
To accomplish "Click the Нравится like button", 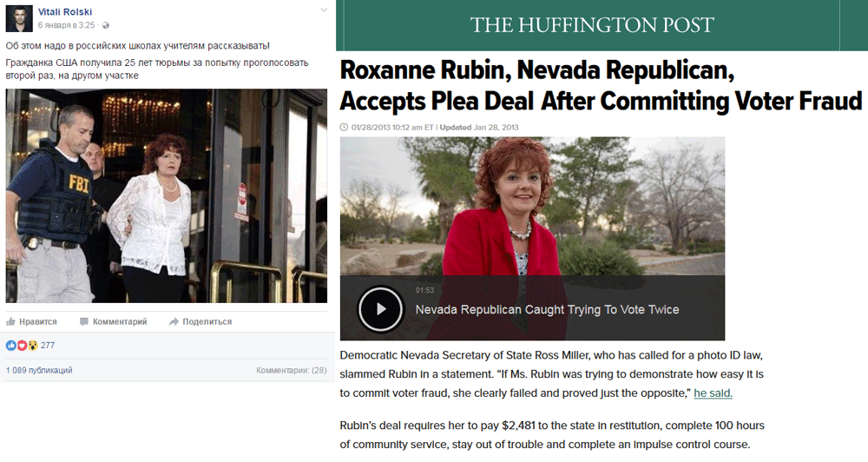I will 31,321.
